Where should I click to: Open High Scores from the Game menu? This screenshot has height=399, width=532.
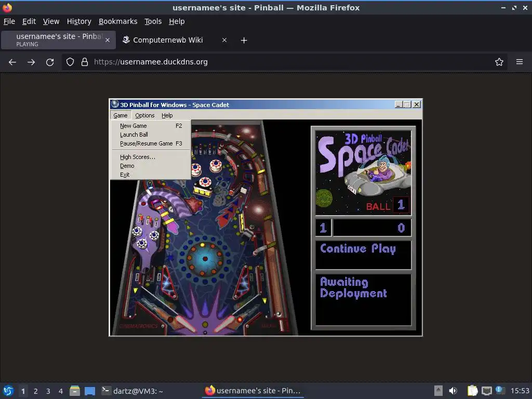151,157
